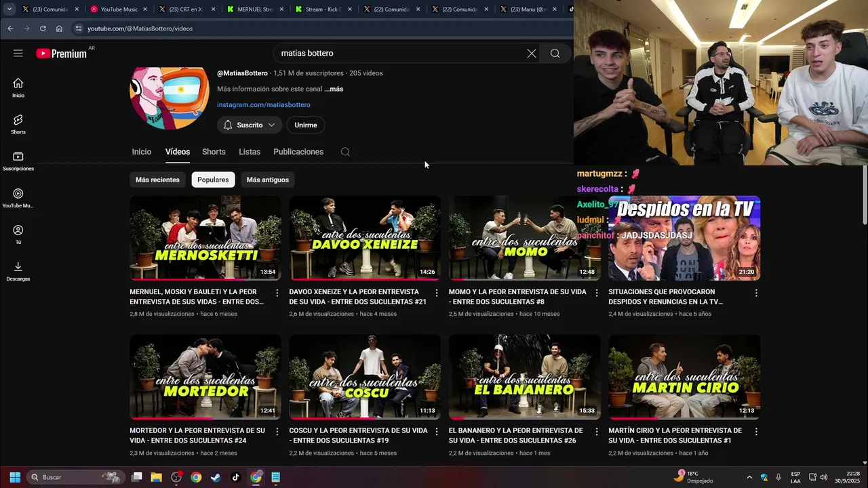868x488 pixels.
Task: Sort videos by Populares
Action: (213, 180)
